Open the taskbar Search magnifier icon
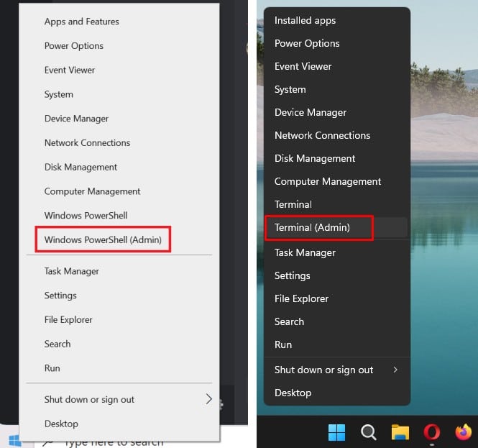Screen dimensions: 478x448 [368, 432]
